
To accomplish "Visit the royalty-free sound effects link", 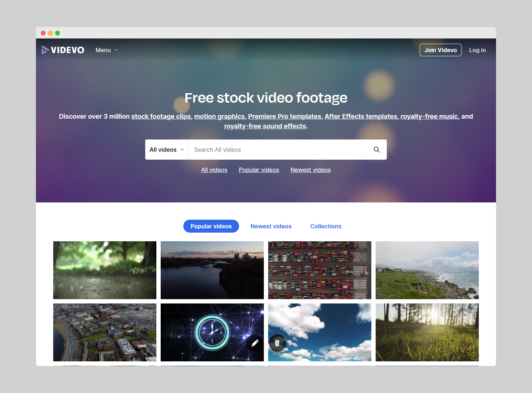I will click(265, 126).
